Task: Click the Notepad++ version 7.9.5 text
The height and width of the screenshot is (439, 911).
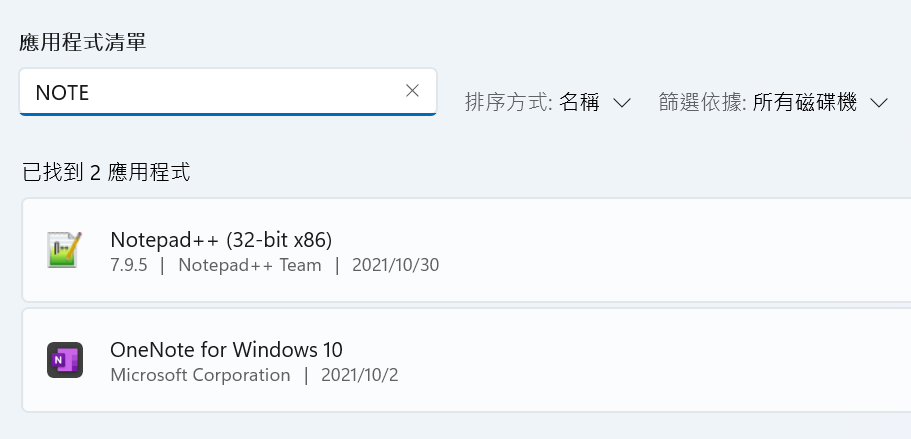Action: coord(128,265)
